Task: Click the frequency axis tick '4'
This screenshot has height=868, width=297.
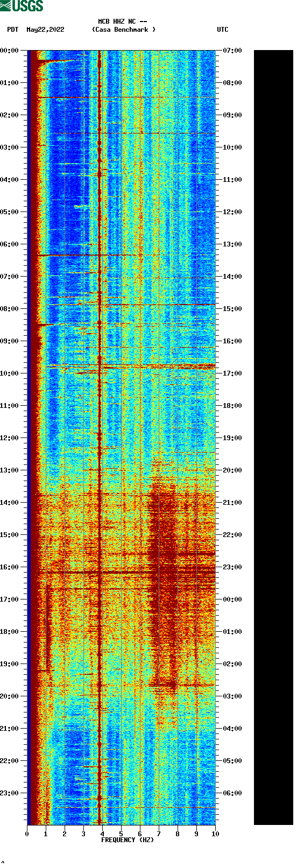Action: point(102,834)
